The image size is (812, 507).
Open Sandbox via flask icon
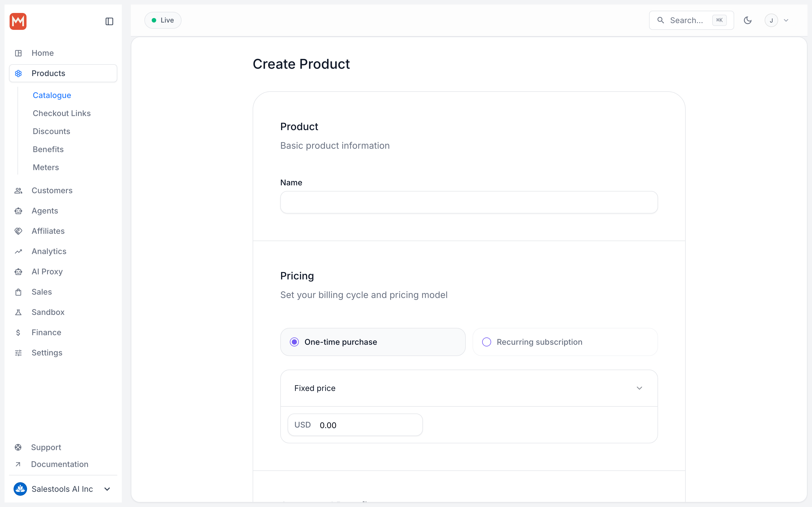(x=18, y=312)
